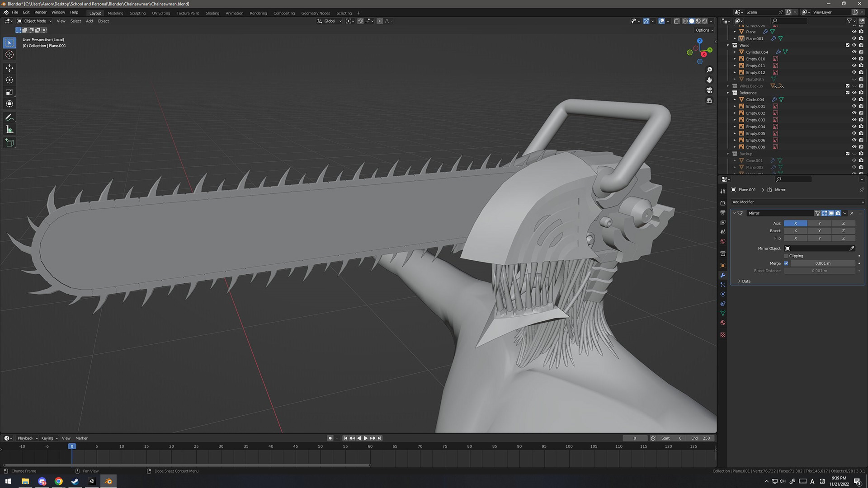Pick the Annotate pencil tool
The height and width of the screenshot is (488, 868).
[9, 117]
